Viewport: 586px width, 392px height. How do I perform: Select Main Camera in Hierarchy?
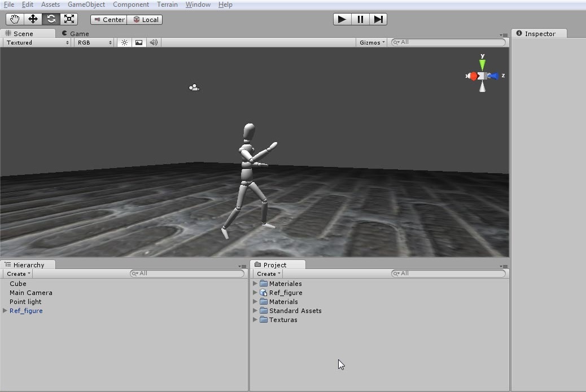coord(31,293)
